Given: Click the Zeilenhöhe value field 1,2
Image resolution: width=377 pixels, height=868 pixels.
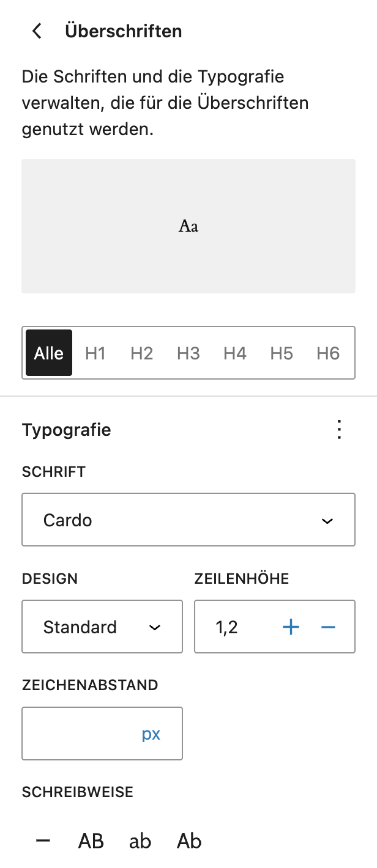Looking at the screenshot, I should 236,627.
